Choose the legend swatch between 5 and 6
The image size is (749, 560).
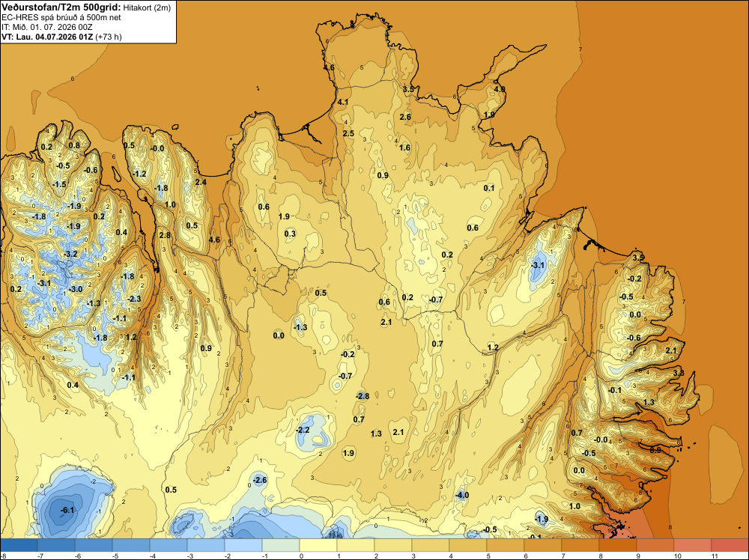506,545
